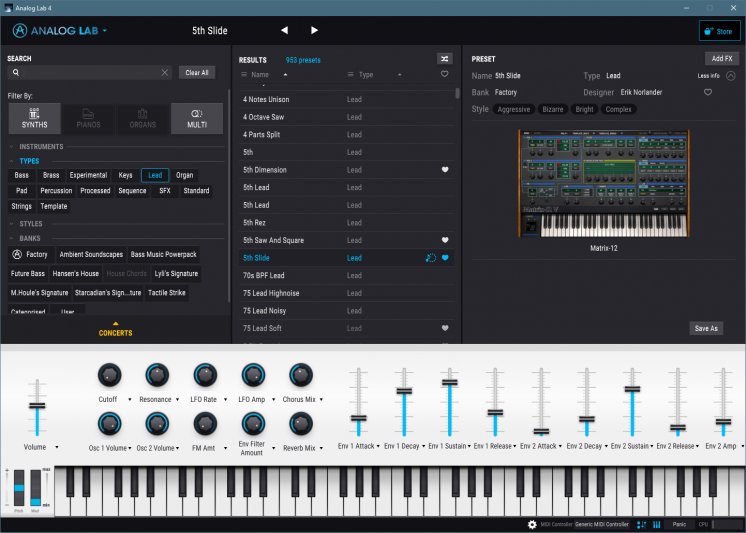Toggle the Bass type filter
The image size is (746, 533).
pyautogui.click(x=21, y=175)
